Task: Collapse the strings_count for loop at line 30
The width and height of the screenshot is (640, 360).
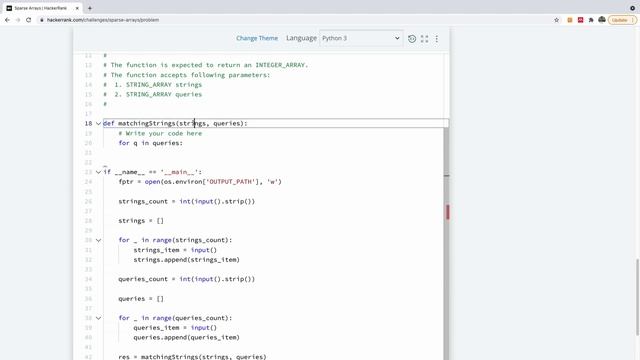Action: pos(98,240)
